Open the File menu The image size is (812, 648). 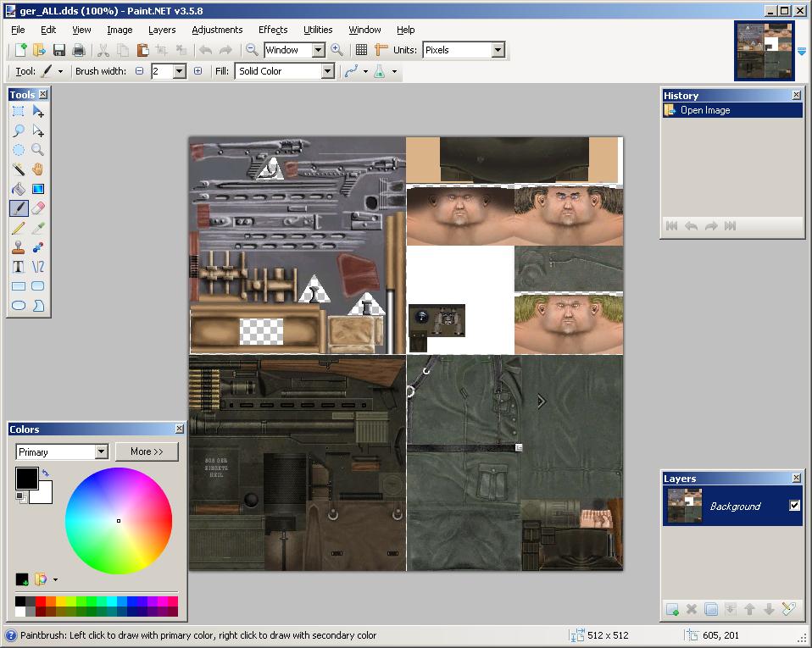[x=18, y=30]
